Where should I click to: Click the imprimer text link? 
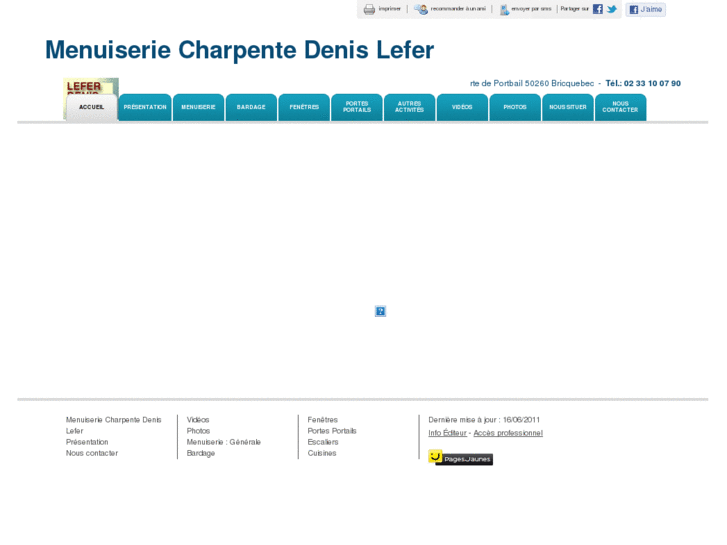click(389, 9)
